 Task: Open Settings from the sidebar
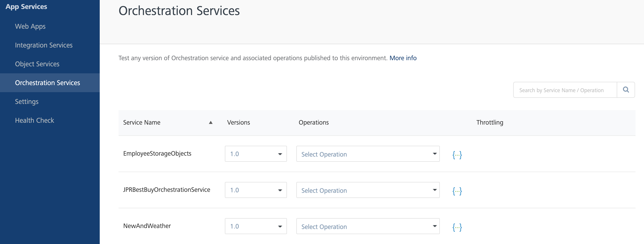pos(27,102)
